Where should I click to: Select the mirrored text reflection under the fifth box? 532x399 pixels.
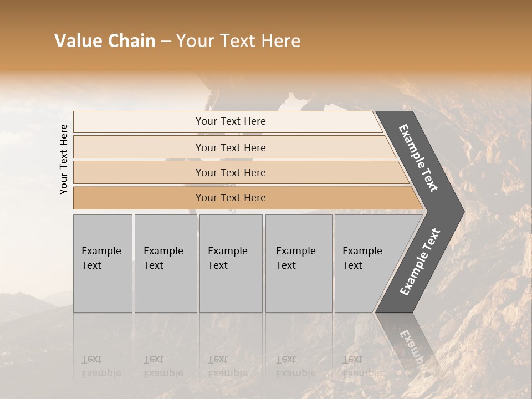pos(360,366)
